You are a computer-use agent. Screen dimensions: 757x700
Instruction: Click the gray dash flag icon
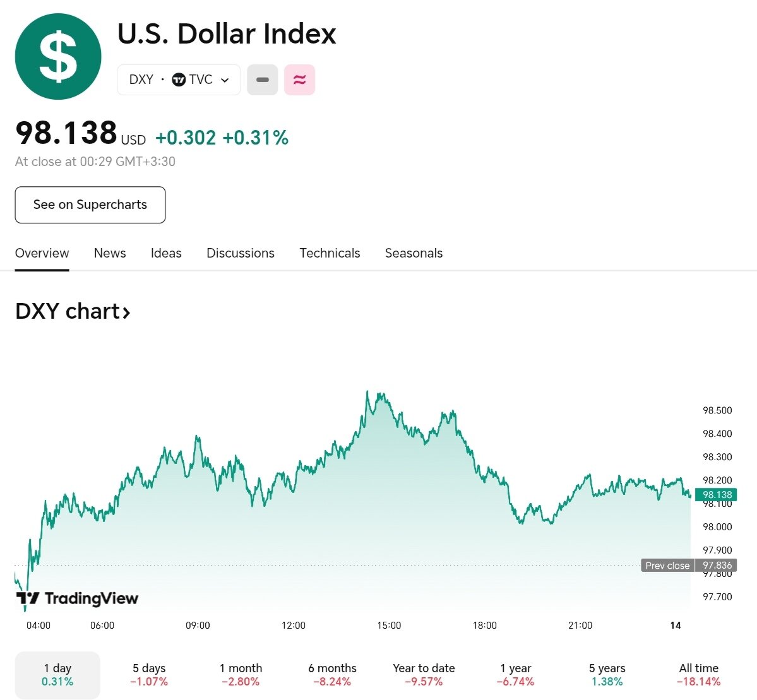[x=262, y=80]
